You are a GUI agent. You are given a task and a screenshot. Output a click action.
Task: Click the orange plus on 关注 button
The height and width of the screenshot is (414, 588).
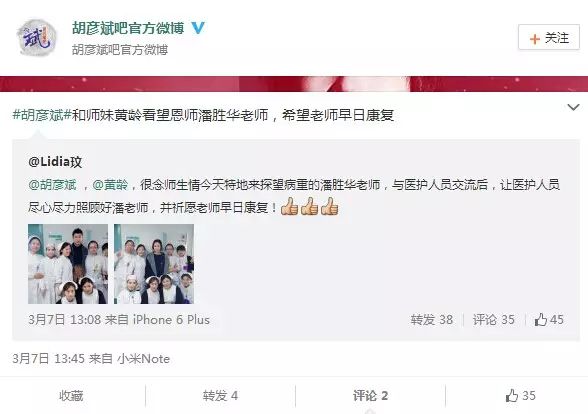535,38
